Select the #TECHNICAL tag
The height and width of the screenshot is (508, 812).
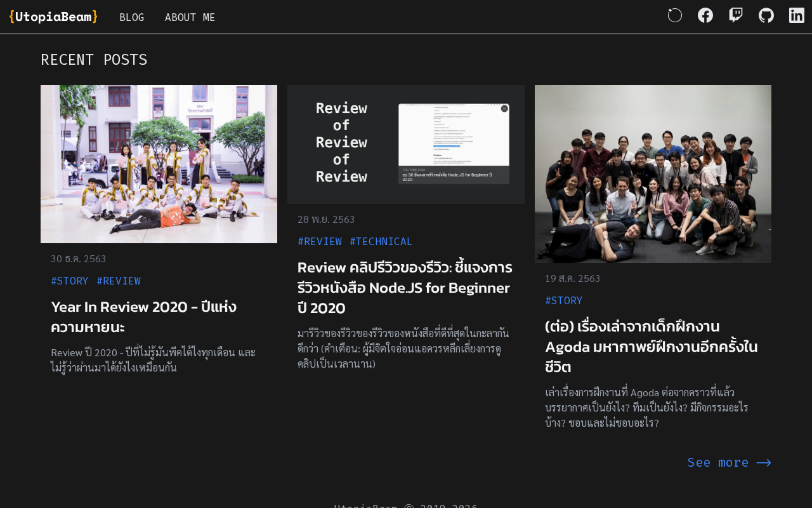[x=381, y=241]
